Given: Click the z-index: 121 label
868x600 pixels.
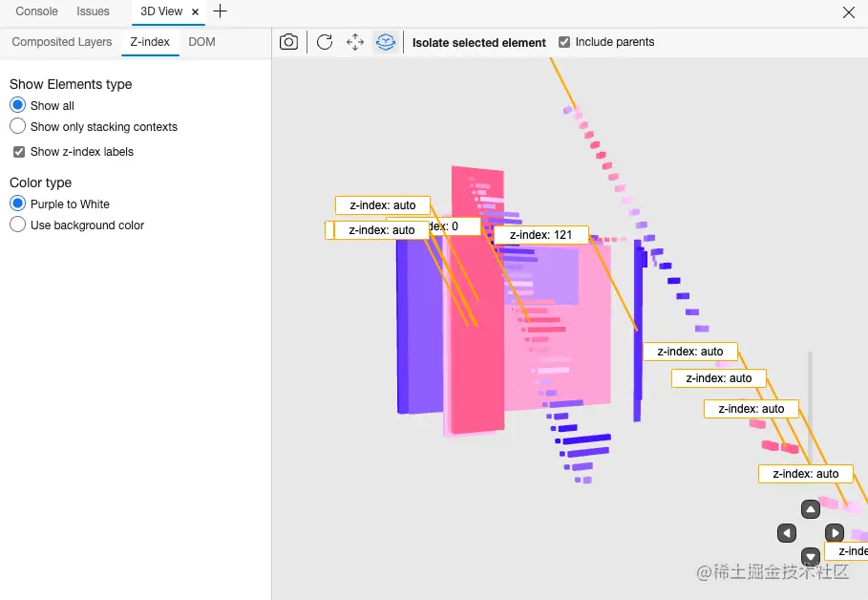Looking at the screenshot, I should pyautogui.click(x=540, y=235).
